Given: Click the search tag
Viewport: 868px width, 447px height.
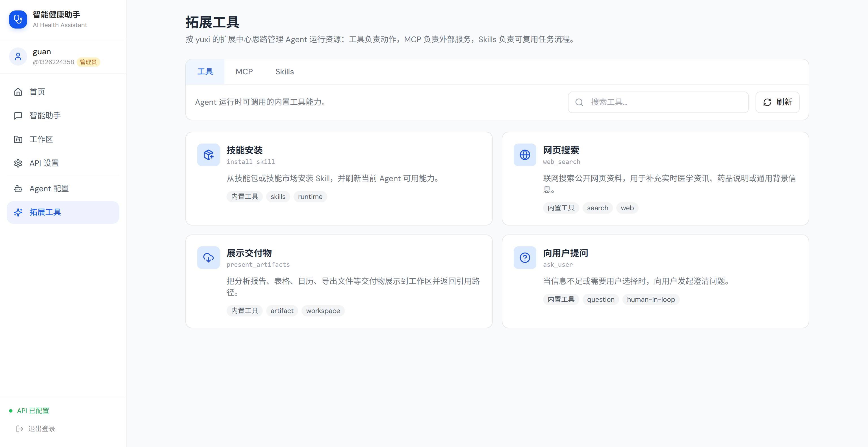Looking at the screenshot, I should point(597,208).
